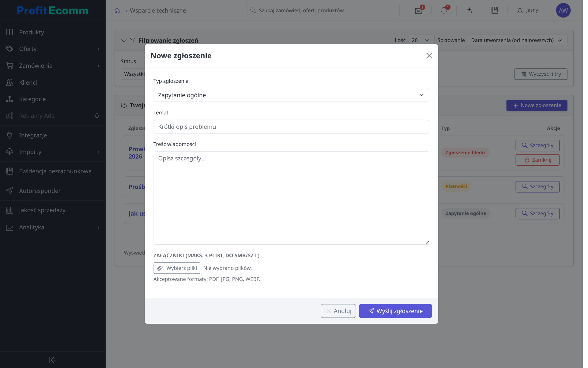Open the AW user avatar menu
The height and width of the screenshot is (368, 588).
[563, 10]
